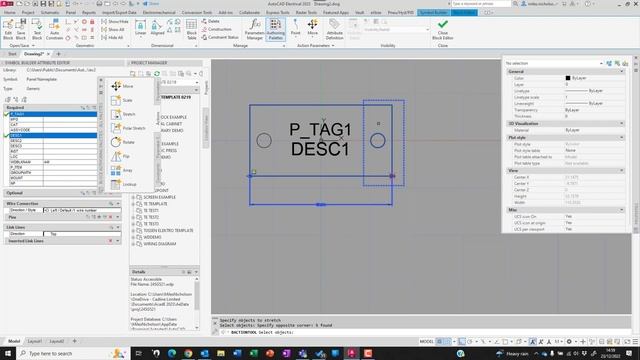Click the Constraint Status button
640x360 pixels.
pyautogui.click(x=220, y=37)
